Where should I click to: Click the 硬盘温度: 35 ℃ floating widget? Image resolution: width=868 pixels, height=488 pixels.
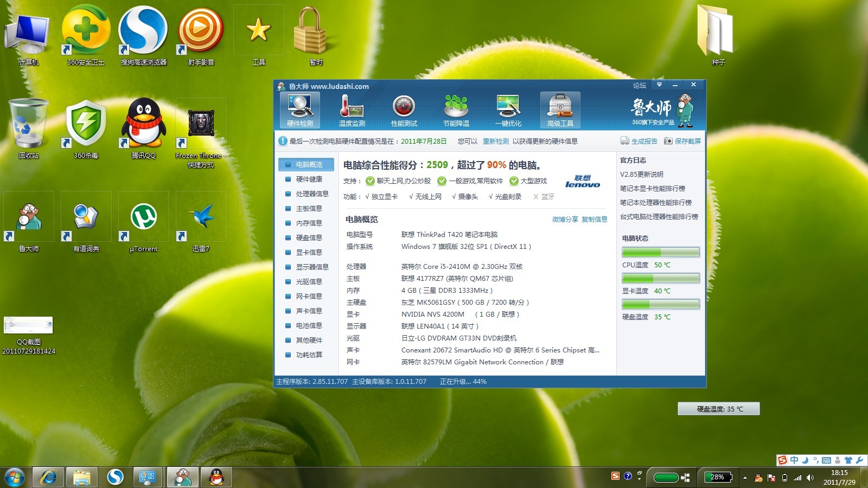click(719, 409)
